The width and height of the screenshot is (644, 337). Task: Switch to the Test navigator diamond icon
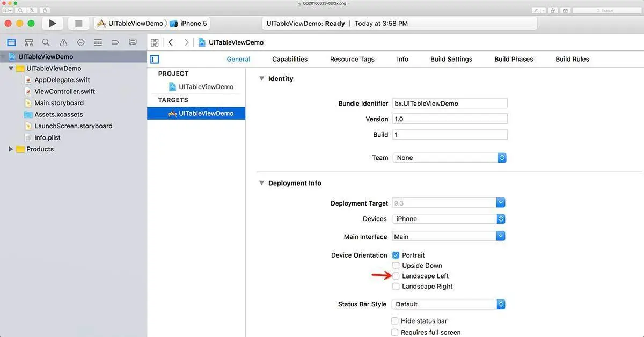tap(80, 42)
